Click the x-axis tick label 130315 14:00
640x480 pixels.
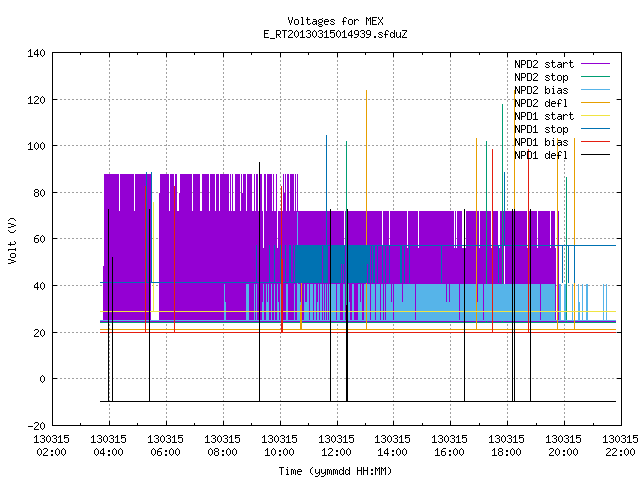[393, 446]
